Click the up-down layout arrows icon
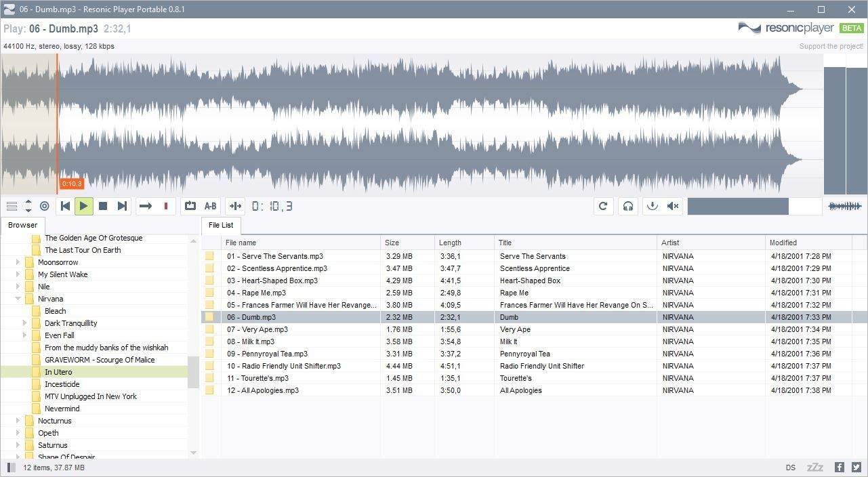 [x=28, y=206]
